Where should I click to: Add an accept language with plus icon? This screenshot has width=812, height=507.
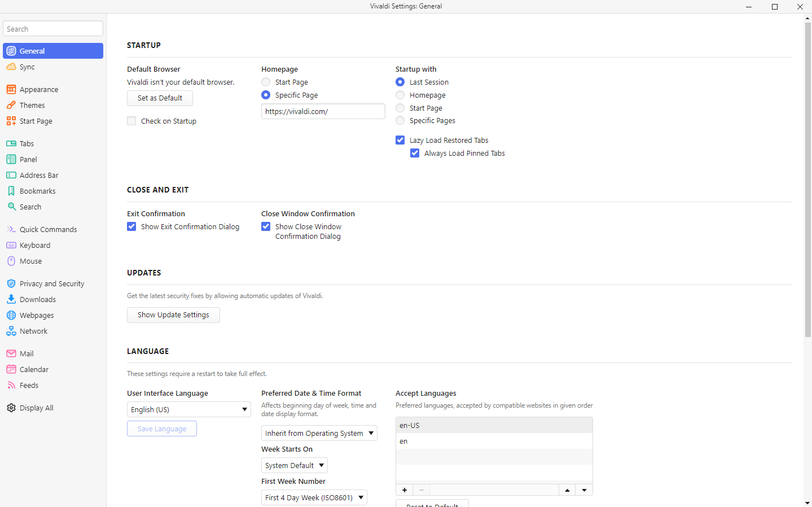click(x=405, y=490)
